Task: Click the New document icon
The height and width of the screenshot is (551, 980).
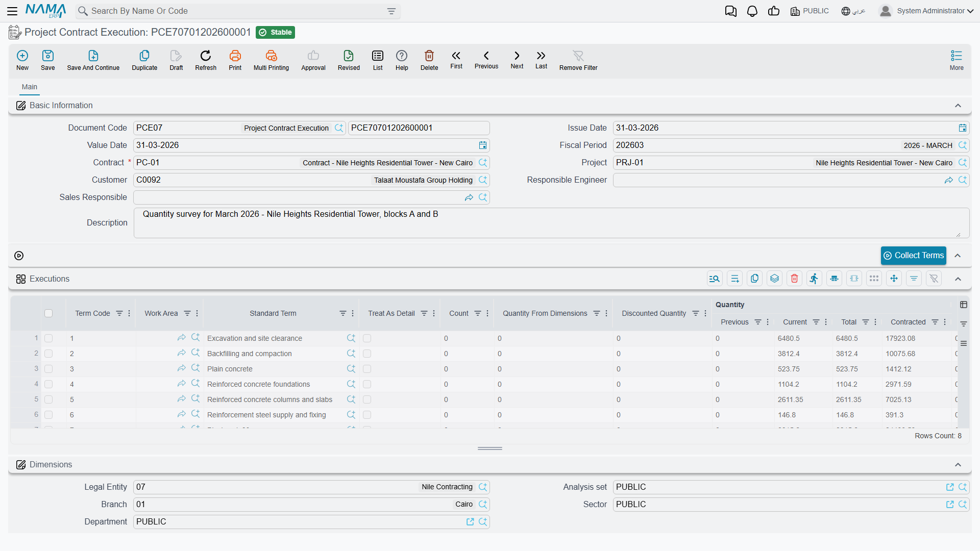Action: pyautogui.click(x=22, y=60)
